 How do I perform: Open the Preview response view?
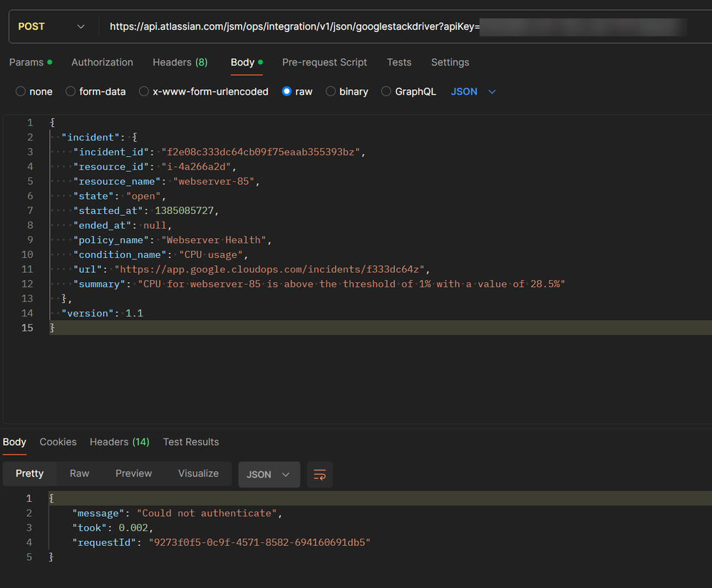(x=133, y=473)
